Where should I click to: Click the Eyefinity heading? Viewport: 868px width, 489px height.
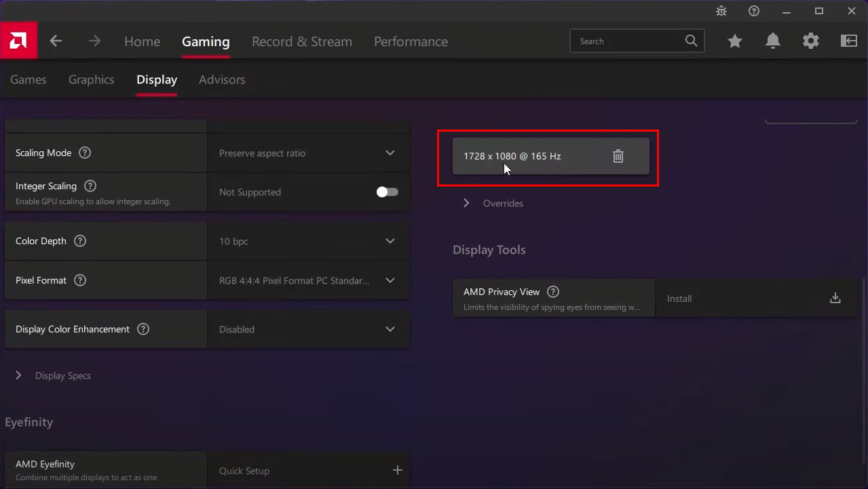29,422
